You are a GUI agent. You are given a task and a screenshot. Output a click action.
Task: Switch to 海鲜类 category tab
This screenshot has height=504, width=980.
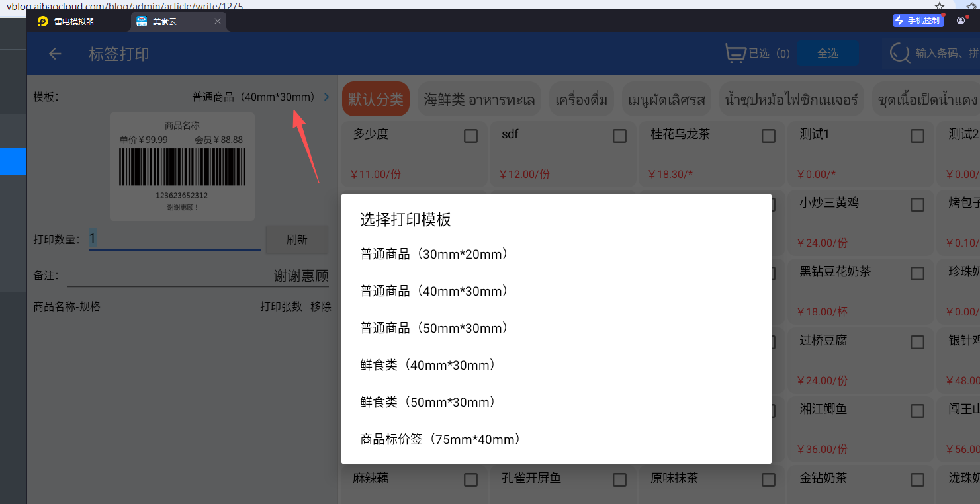479,100
